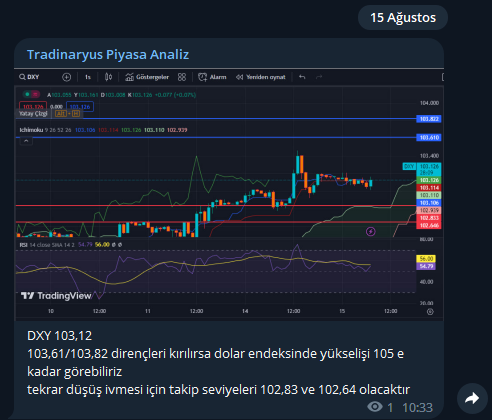Open time axis settings gear icon

430,312
